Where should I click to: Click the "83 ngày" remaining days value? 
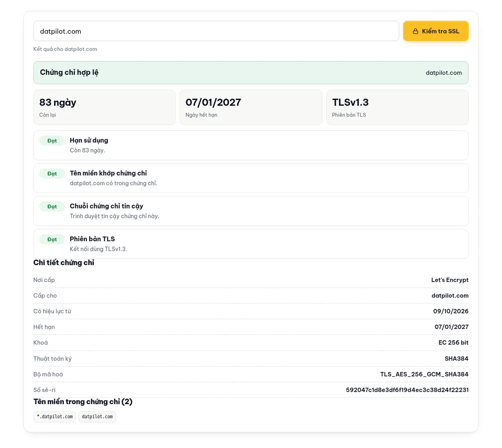click(58, 102)
